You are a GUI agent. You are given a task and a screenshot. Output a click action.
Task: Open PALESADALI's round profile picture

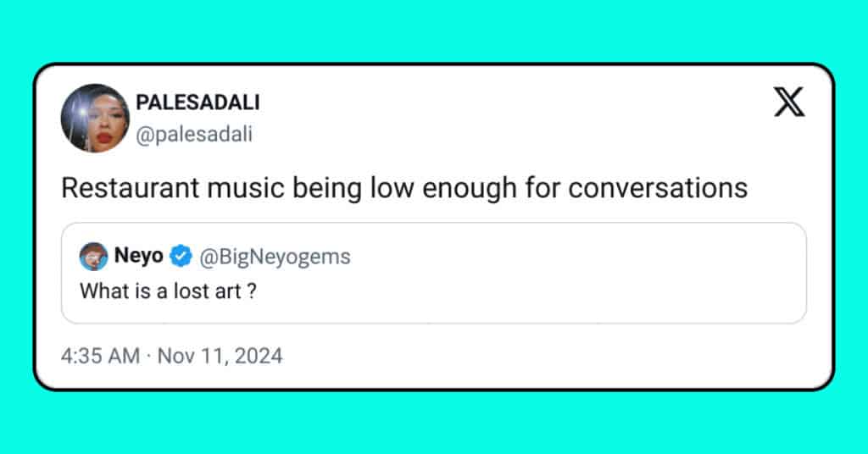[95, 118]
